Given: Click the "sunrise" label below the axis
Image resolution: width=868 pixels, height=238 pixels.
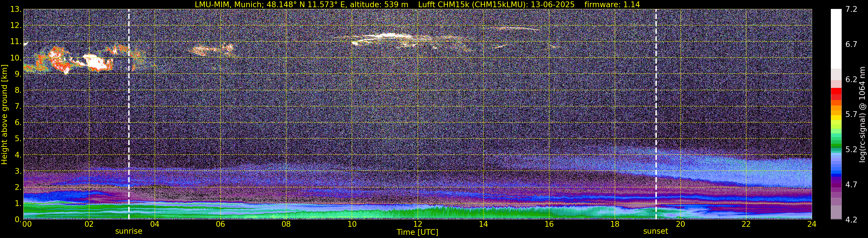Looking at the screenshot, I should (129, 231).
